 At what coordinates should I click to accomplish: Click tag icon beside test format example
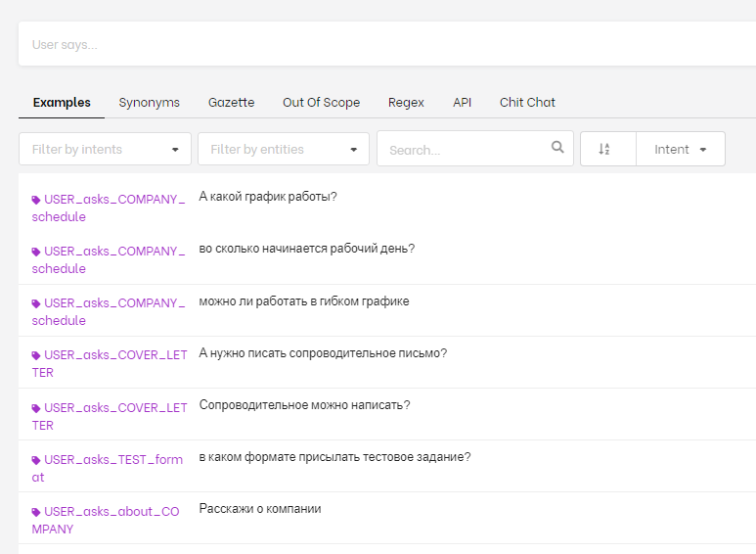point(36,460)
